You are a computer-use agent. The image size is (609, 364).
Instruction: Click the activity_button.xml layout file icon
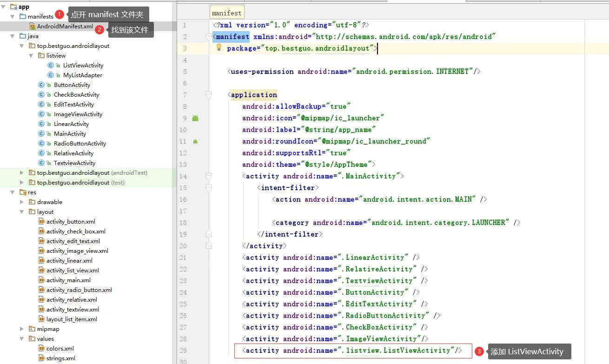[x=41, y=222]
